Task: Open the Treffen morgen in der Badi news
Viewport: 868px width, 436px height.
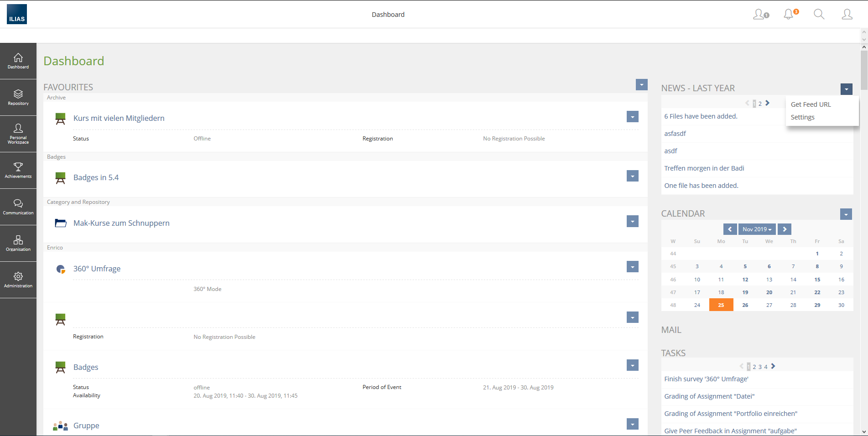Action: coord(704,168)
